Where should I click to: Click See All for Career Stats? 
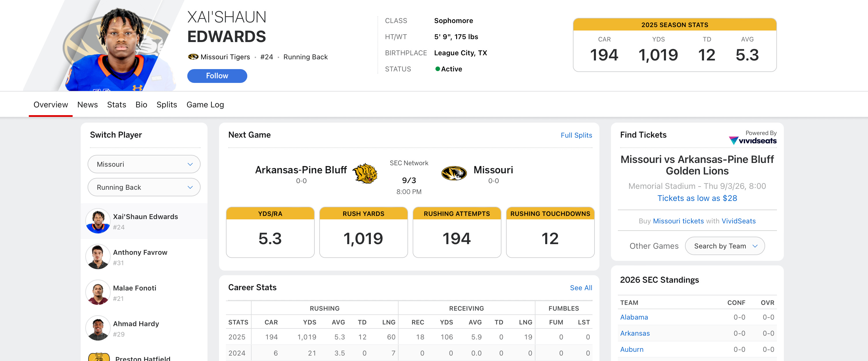[x=581, y=288]
